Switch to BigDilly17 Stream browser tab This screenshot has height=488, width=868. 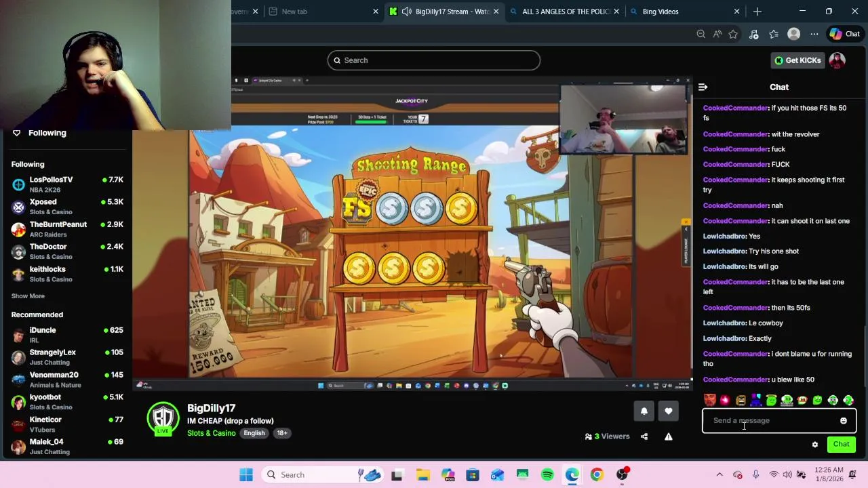[444, 12]
